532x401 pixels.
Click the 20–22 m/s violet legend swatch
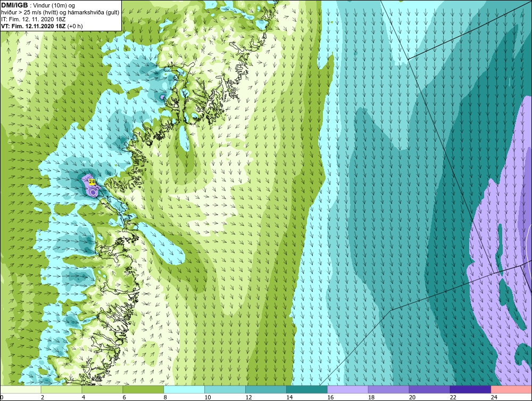(429, 389)
